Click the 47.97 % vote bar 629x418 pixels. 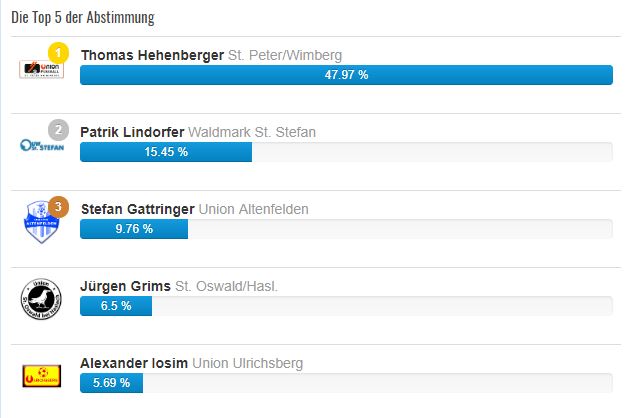347,75
